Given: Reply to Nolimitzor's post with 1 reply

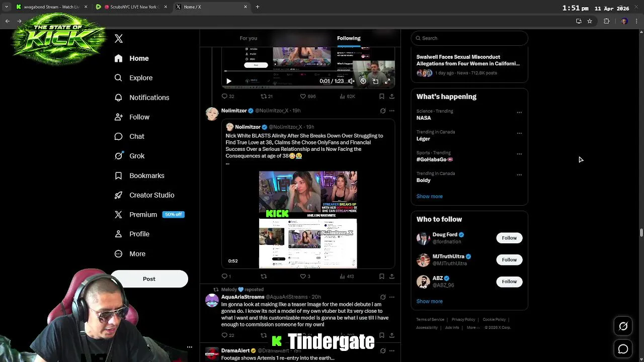Looking at the screenshot, I should click(x=226, y=276).
